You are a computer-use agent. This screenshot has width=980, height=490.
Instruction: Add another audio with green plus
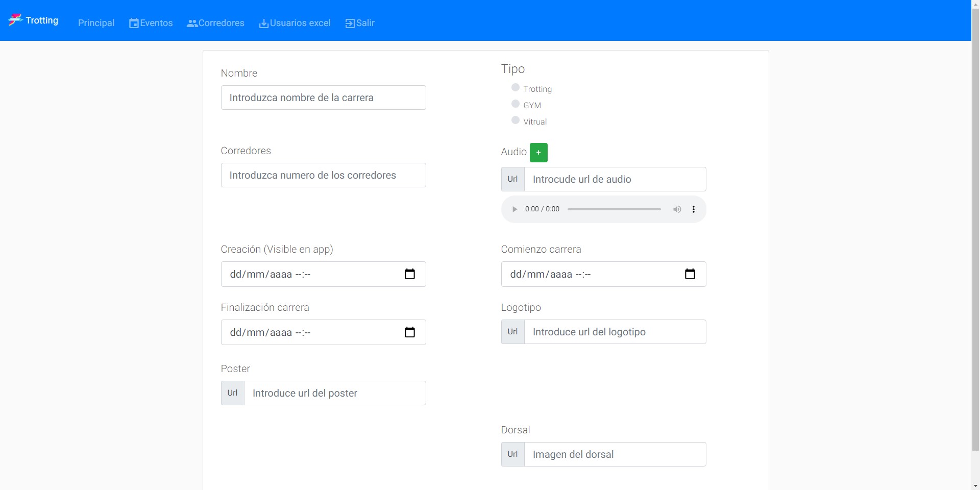(x=538, y=153)
